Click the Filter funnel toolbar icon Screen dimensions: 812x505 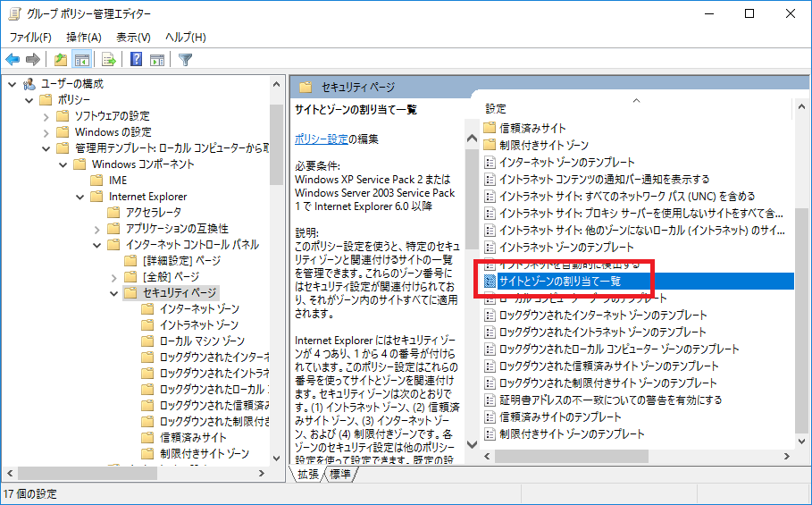(x=185, y=60)
